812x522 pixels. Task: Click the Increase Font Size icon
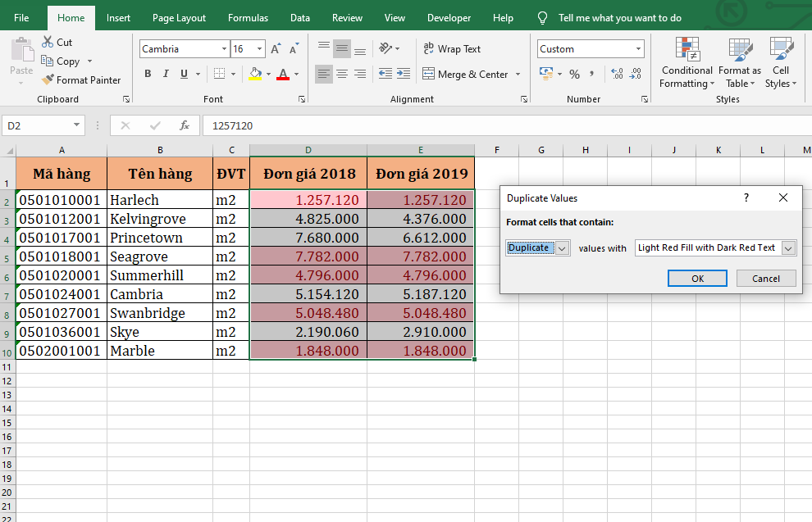pos(276,49)
